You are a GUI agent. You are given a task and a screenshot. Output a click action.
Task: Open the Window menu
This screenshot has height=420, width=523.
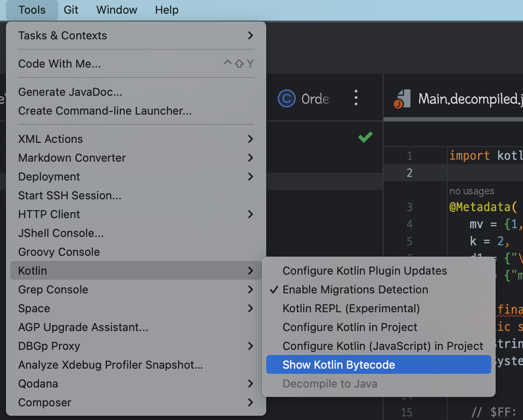point(117,10)
